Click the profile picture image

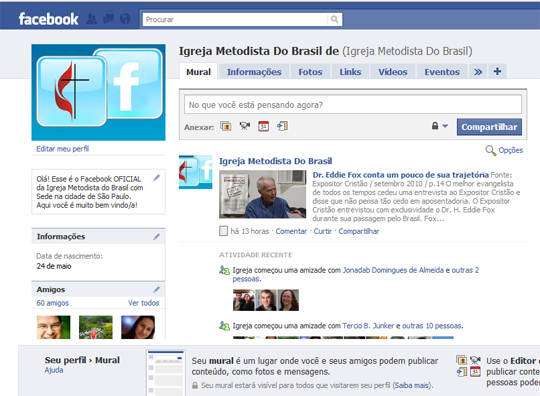[98, 92]
